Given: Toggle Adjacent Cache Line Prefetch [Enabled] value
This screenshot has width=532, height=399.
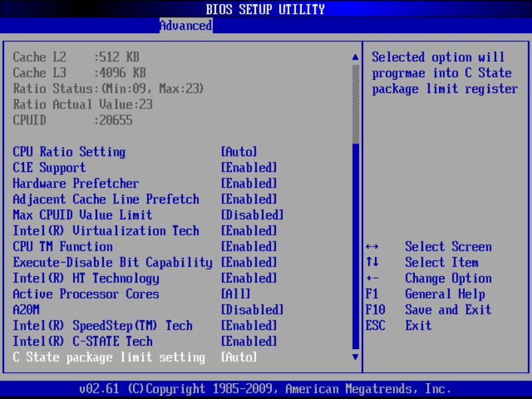Looking at the screenshot, I should [x=249, y=199].
